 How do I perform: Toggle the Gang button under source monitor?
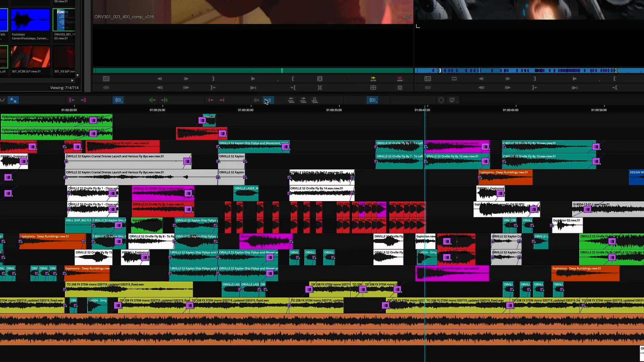(106, 87)
